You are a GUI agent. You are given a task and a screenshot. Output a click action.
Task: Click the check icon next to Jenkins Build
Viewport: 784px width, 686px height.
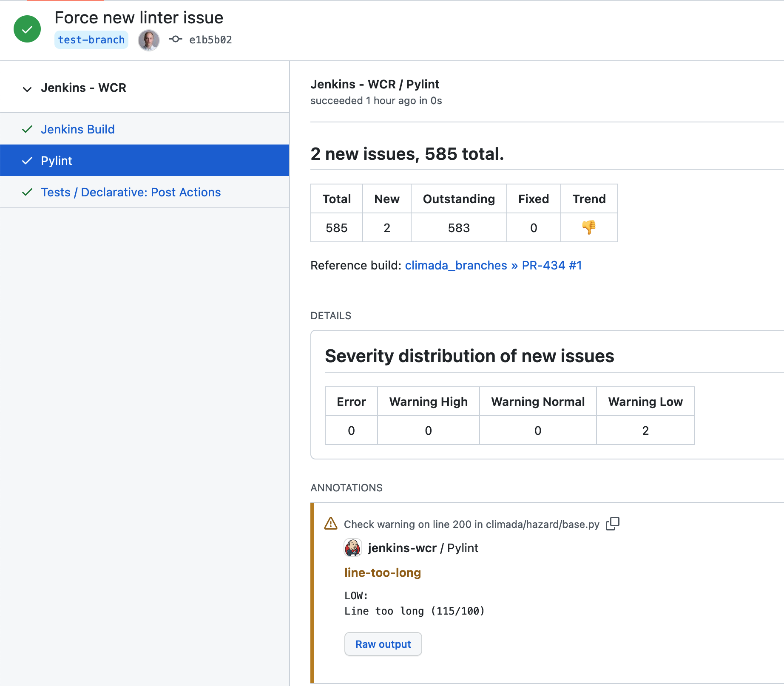pyautogui.click(x=27, y=129)
